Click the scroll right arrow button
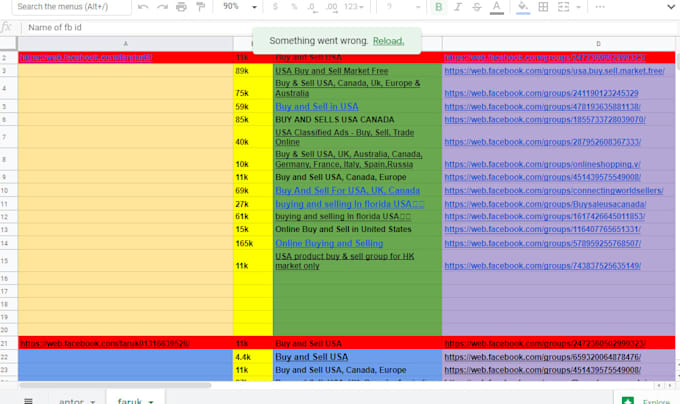 point(670,385)
